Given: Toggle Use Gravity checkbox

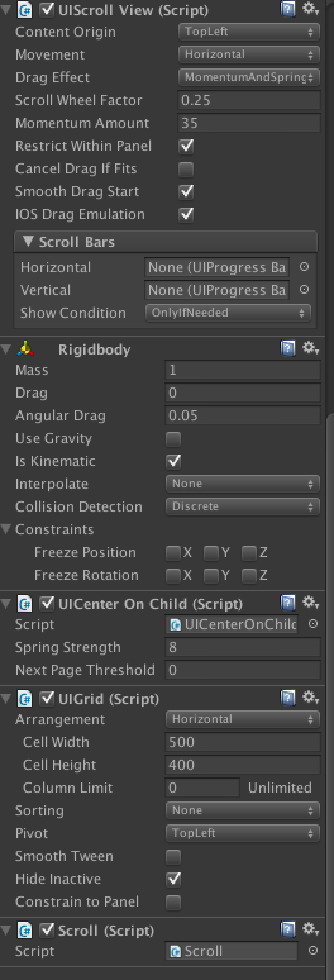Looking at the screenshot, I should [x=173, y=439].
